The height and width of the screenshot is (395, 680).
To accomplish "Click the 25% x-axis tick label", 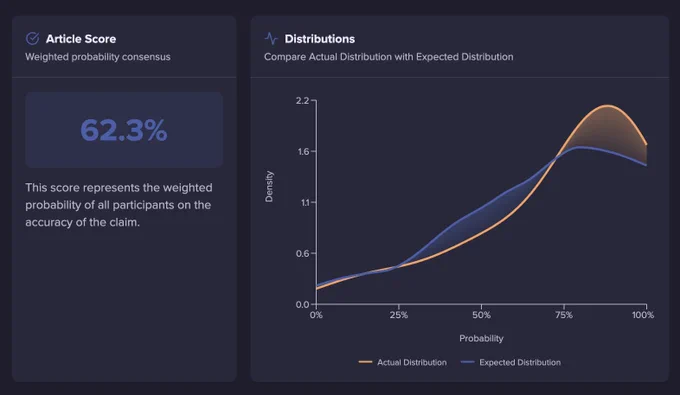I will click(399, 315).
